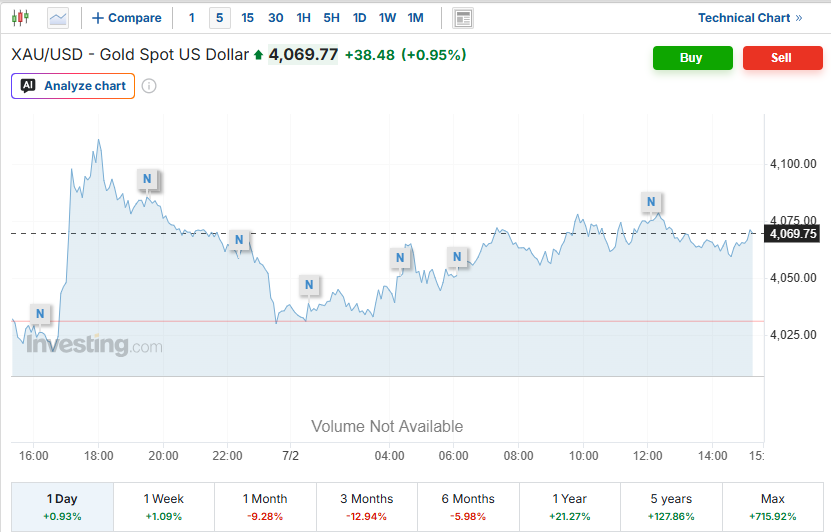831x532 pixels.
Task: Open the news marker near 16:00
Action: 40,314
